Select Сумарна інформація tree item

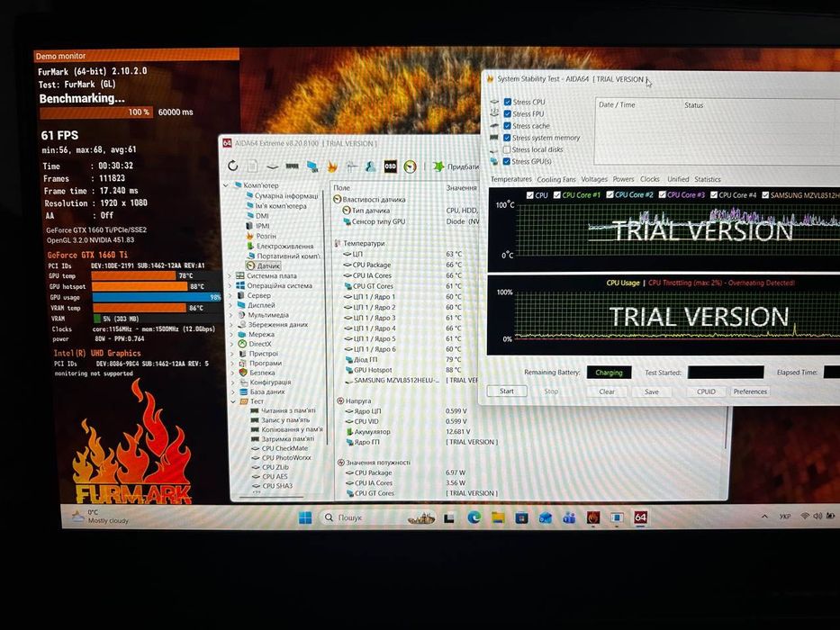286,195
